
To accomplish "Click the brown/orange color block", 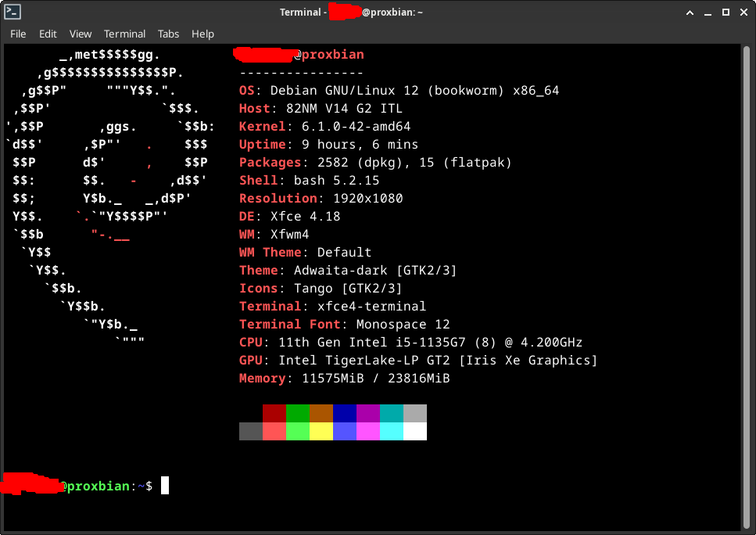I will [x=321, y=414].
